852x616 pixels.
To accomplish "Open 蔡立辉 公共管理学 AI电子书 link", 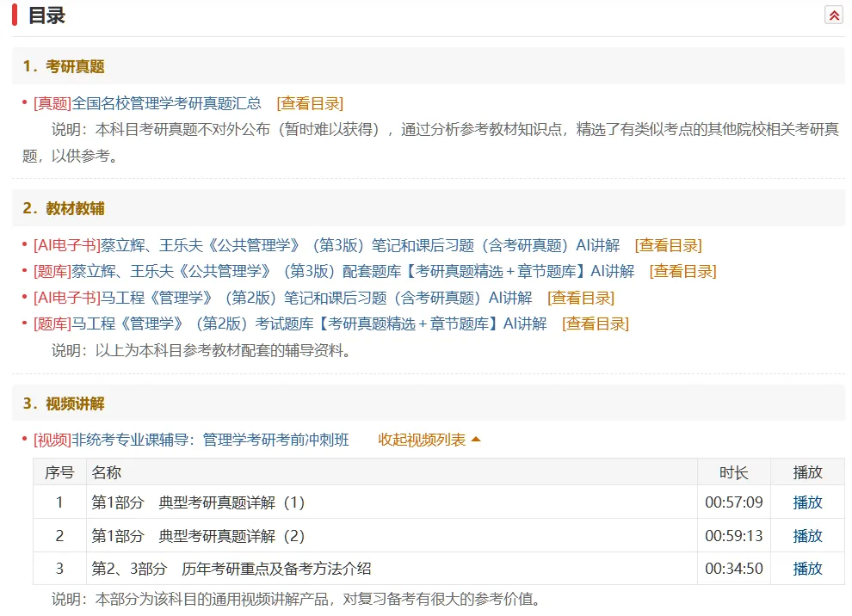I will (x=326, y=245).
